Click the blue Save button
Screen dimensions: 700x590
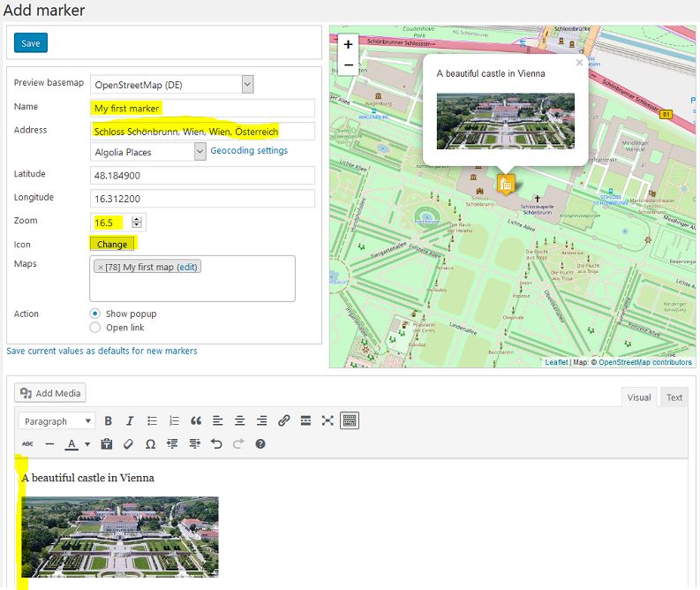30,43
